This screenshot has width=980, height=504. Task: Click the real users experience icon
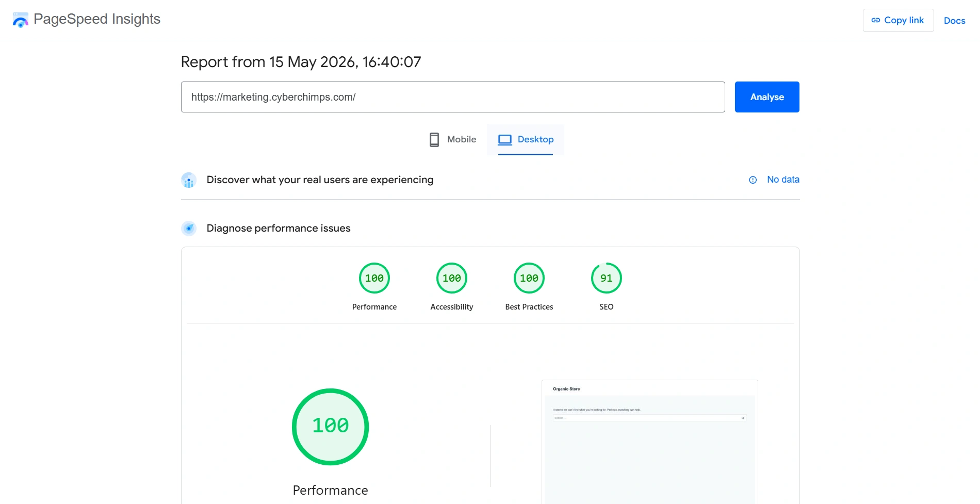point(189,180)
